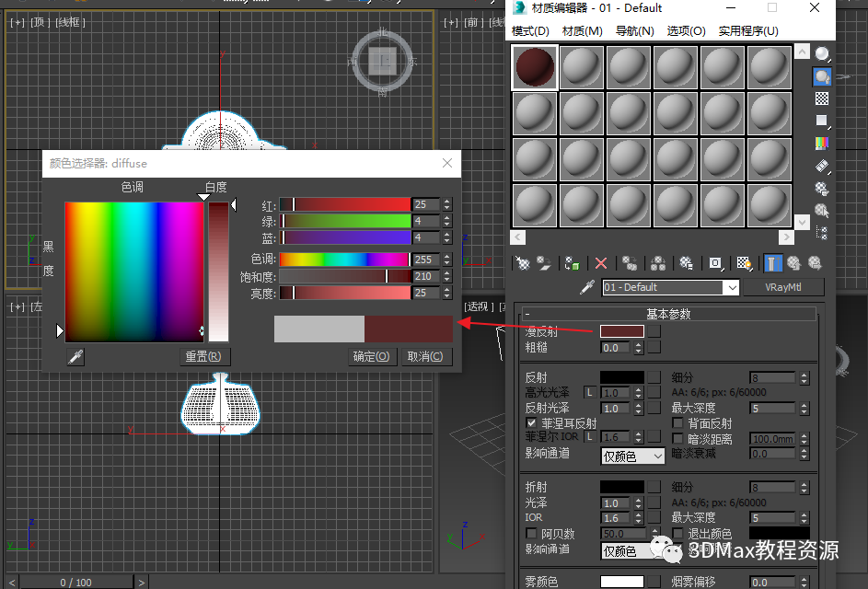Click the Sample Type sphere icon
Viewport: 868px width, 589px height.
pyautogui.click(x=822, y=54)
